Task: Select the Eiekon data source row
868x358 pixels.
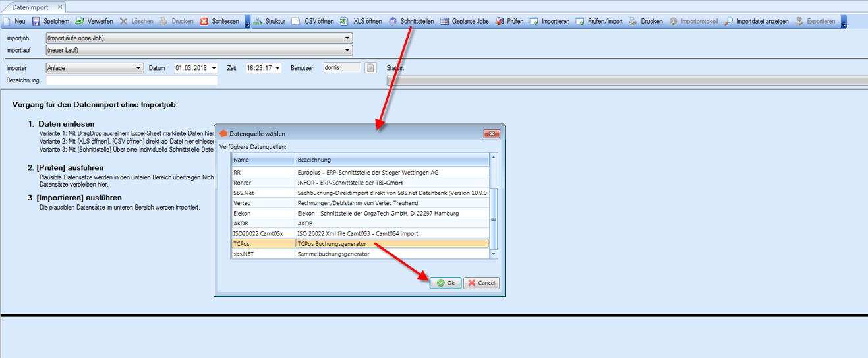Action: coord(360,213)
